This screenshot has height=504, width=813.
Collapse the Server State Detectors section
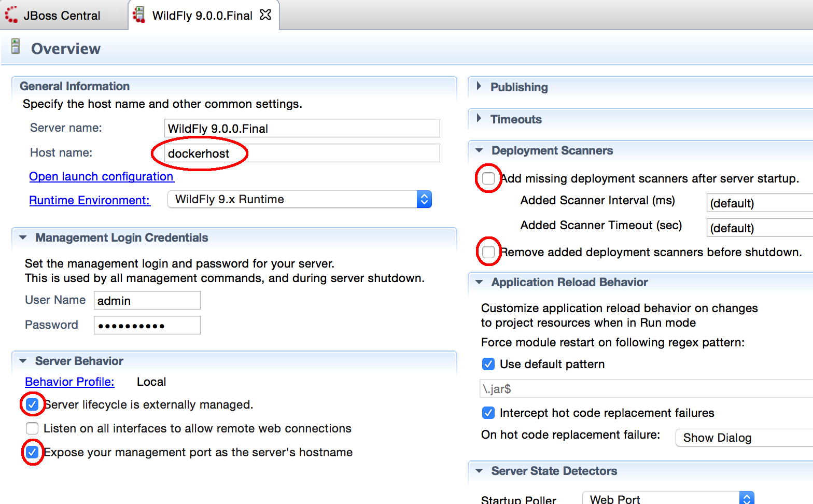479,471
